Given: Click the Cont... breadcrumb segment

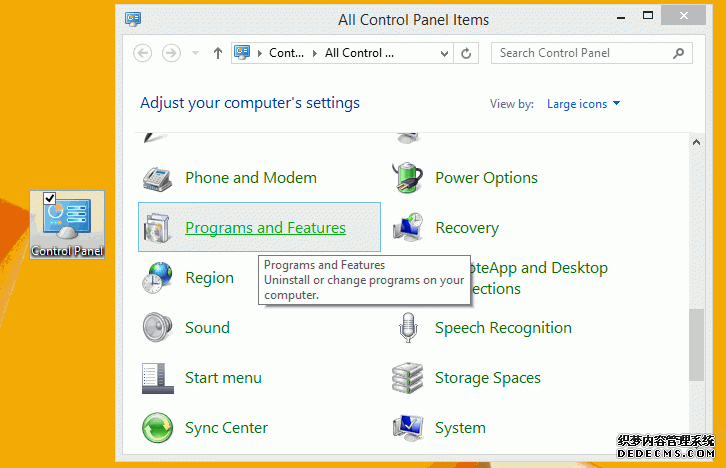Looking at the screenshot, I should tap(286, 53).
